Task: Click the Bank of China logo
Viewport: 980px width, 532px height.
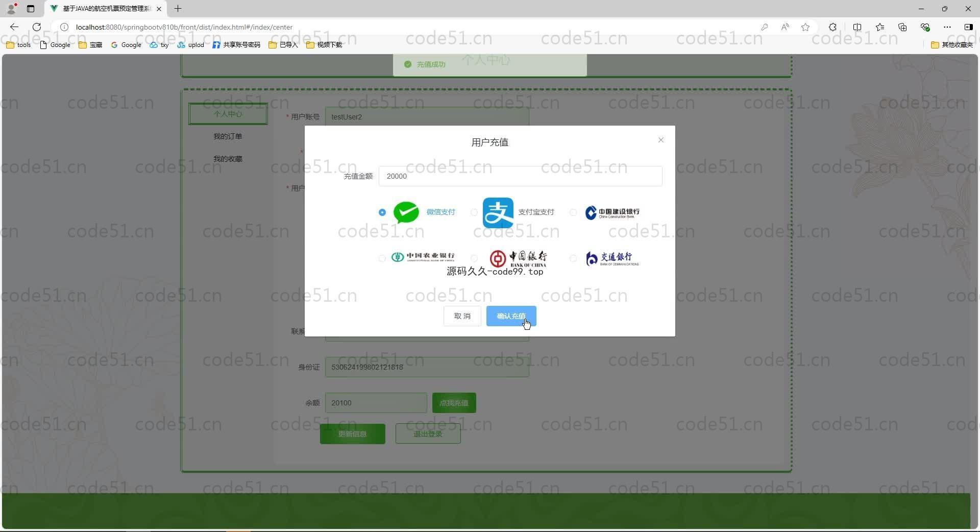Action: (518, 258)
